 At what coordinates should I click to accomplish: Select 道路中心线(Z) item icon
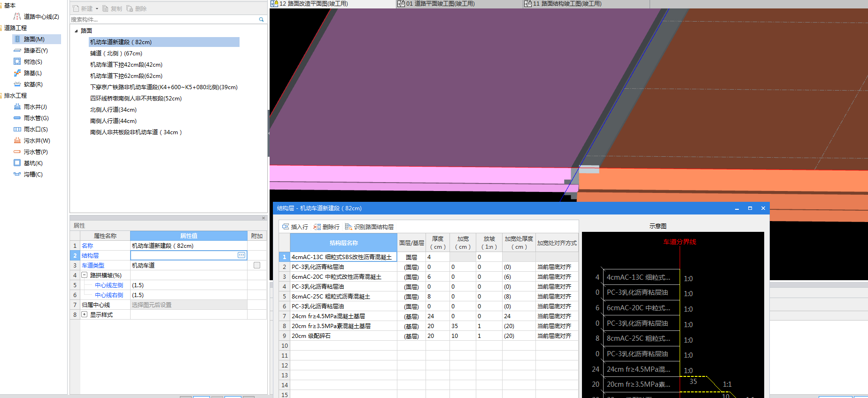pyautogui.click(x=17, y=16)
